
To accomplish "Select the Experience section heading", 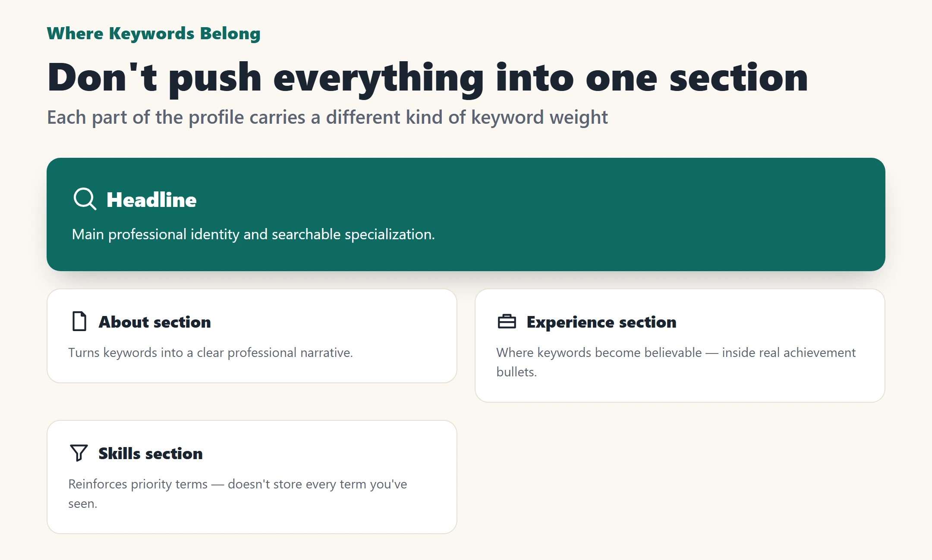I will (x=601, y=322).
